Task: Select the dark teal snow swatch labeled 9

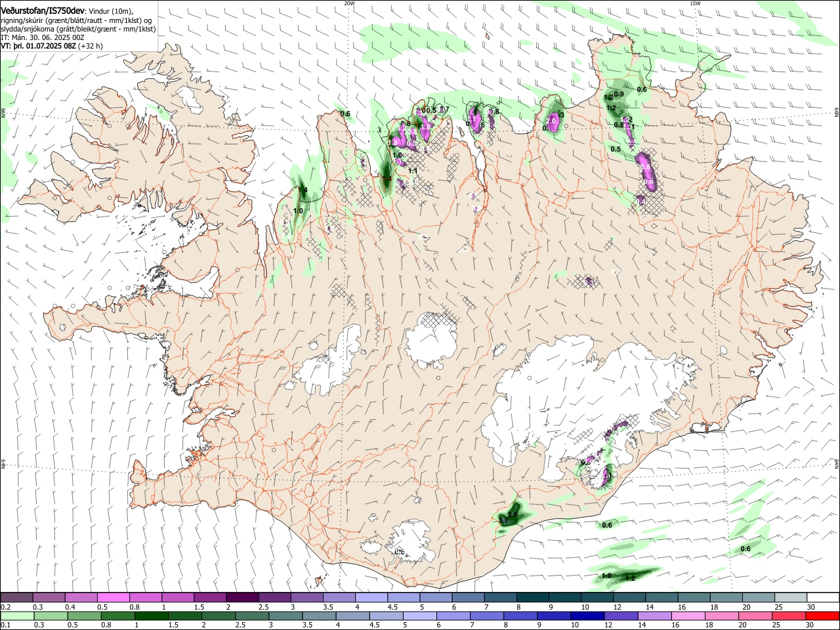Action: pos(564,597)
